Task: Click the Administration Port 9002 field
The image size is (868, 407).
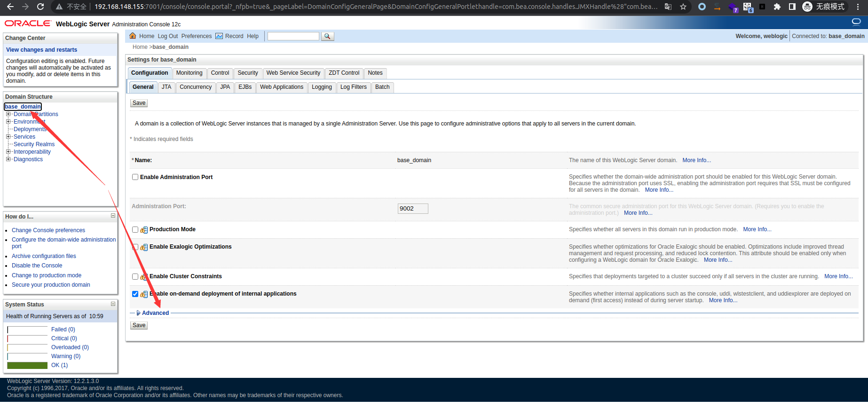Action: point(413,209)
